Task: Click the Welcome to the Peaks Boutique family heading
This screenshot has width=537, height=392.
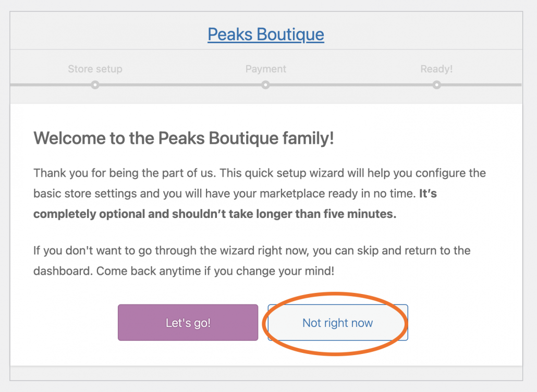Action: [x=184, y=139]
